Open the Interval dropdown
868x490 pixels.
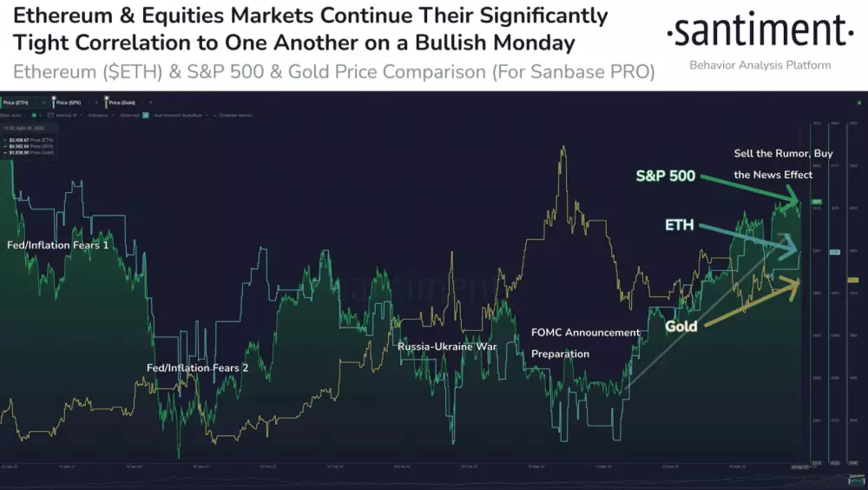pyautogui.click(x=69, y=116)
